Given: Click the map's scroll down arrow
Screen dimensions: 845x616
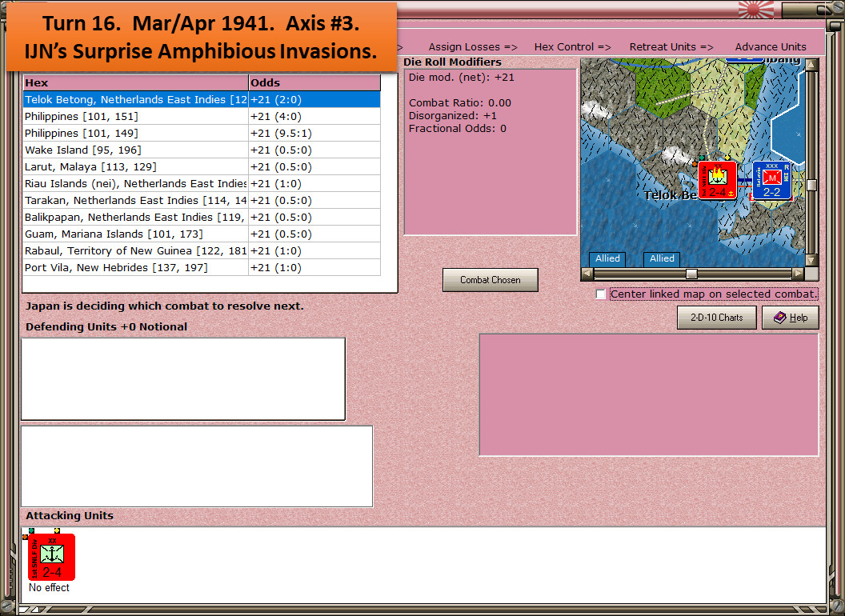Looking at the screenshot, I should pos(811,260).
